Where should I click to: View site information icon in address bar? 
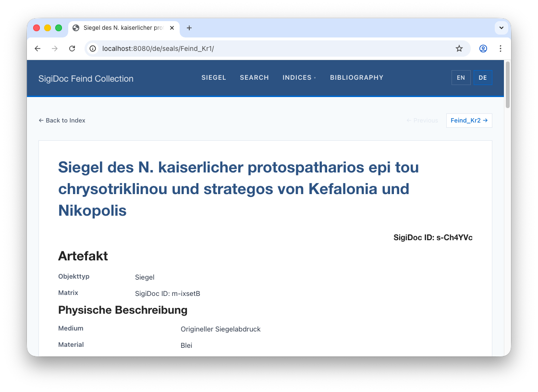pos(93,49)
